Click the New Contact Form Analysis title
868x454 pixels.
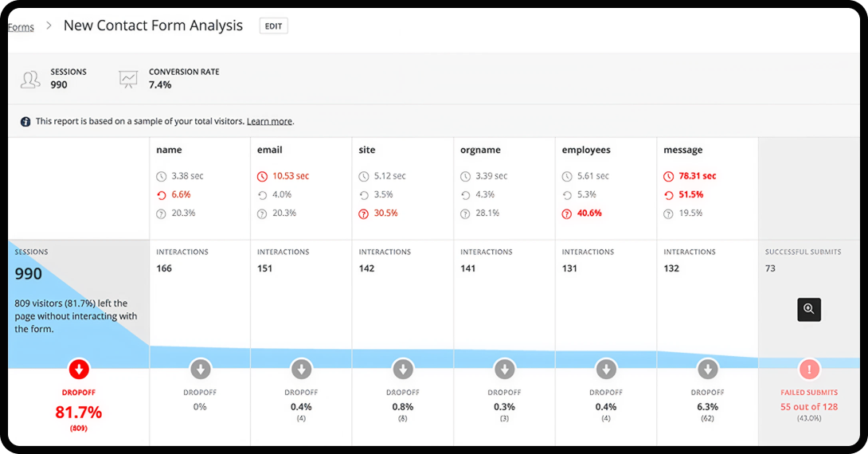(x=154, y=26)
